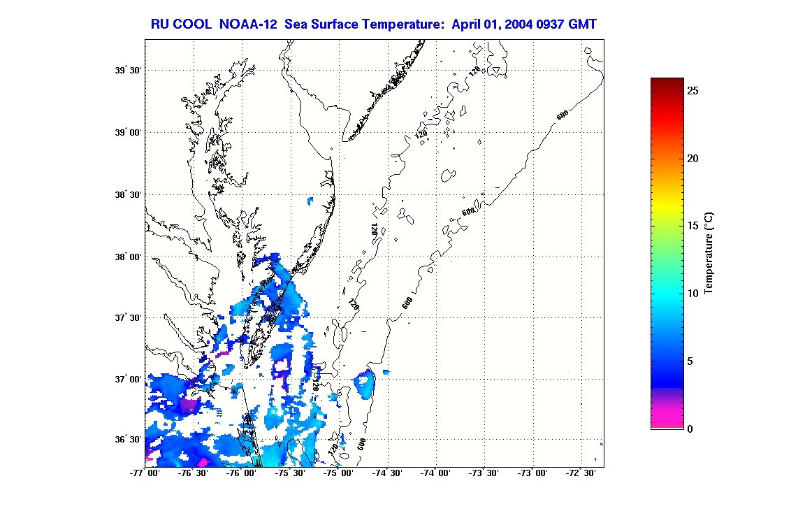This screenshot has height=525, width=812.
Task: Click the 600 contour label near 38° 30'
Action: (467, 211)
